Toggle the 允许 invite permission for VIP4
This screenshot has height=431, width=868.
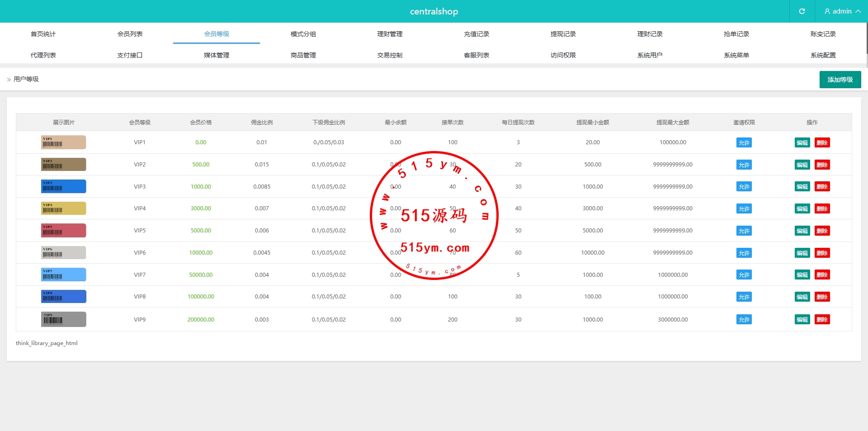click(x=744, y=209)
